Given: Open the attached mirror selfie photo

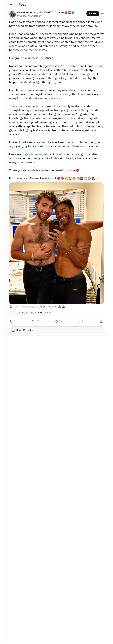Looking at the screenshot, I should pos(57,243).
